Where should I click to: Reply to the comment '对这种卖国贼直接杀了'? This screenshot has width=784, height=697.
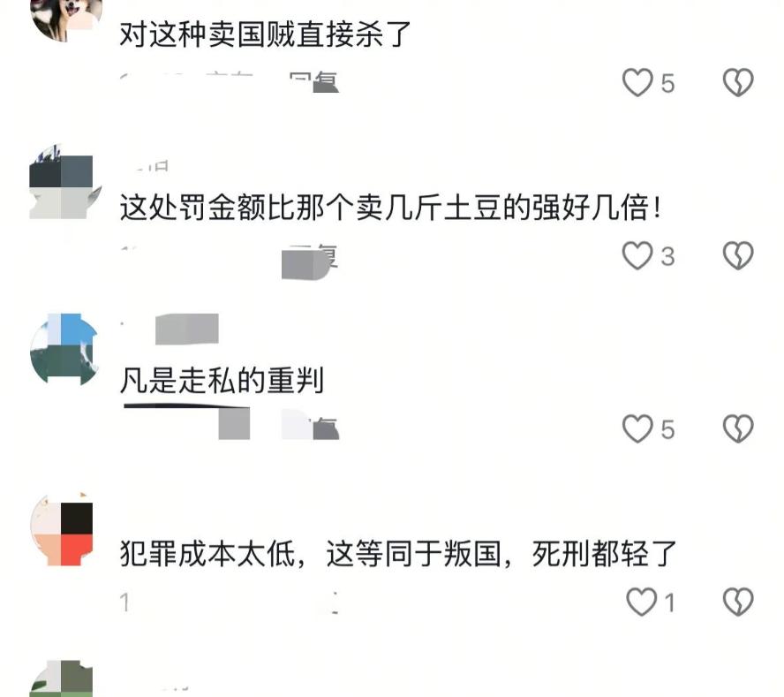314,82
